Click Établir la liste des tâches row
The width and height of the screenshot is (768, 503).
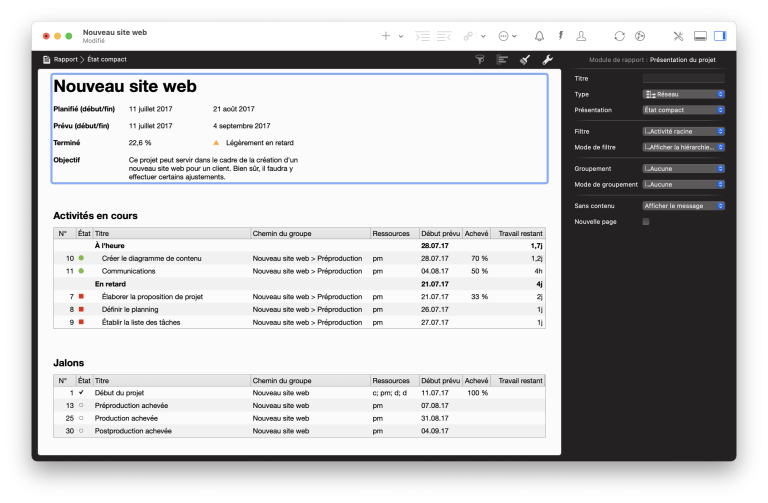click(299, 322)
